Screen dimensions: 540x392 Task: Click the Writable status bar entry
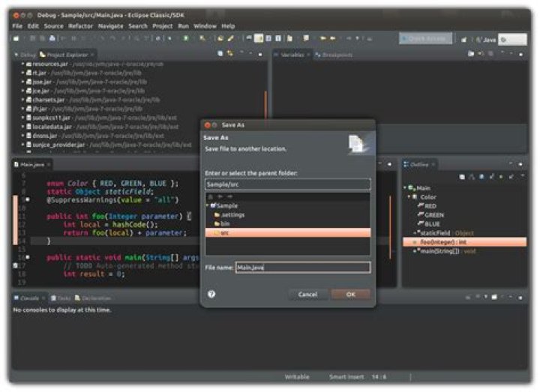click(x=297, y=377)
